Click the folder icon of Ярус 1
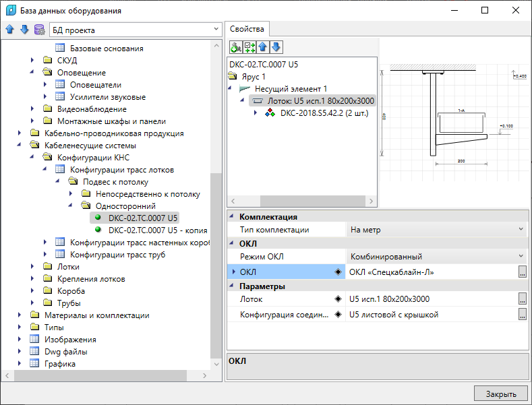The image size is (532, 405). (x=233, y=76)
